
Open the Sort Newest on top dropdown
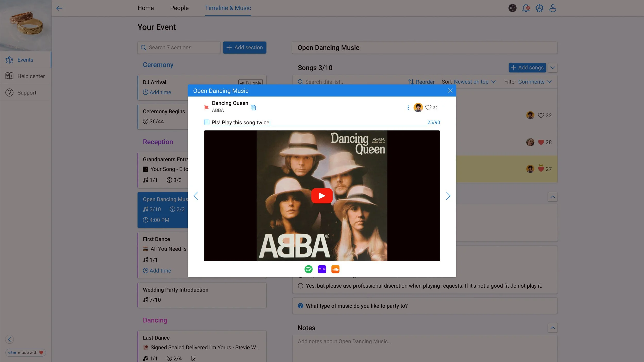pyautogui.click(x=474, y=82)
